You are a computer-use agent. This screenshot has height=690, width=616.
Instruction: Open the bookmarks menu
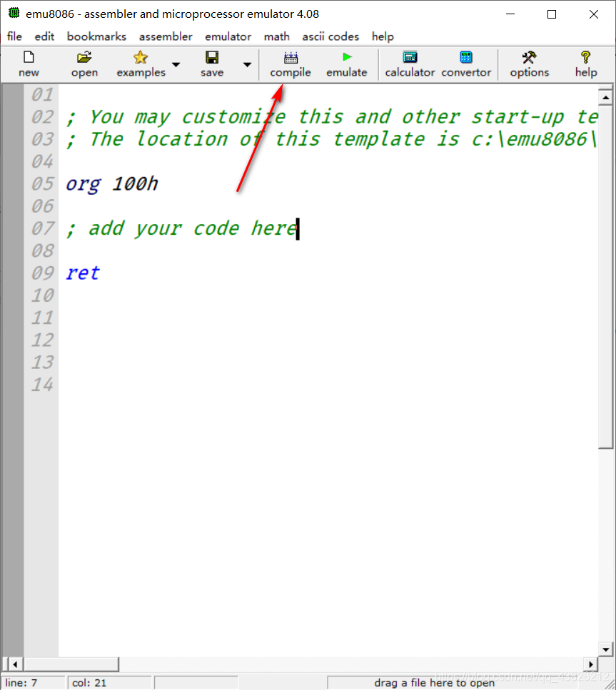coord(96,36)
